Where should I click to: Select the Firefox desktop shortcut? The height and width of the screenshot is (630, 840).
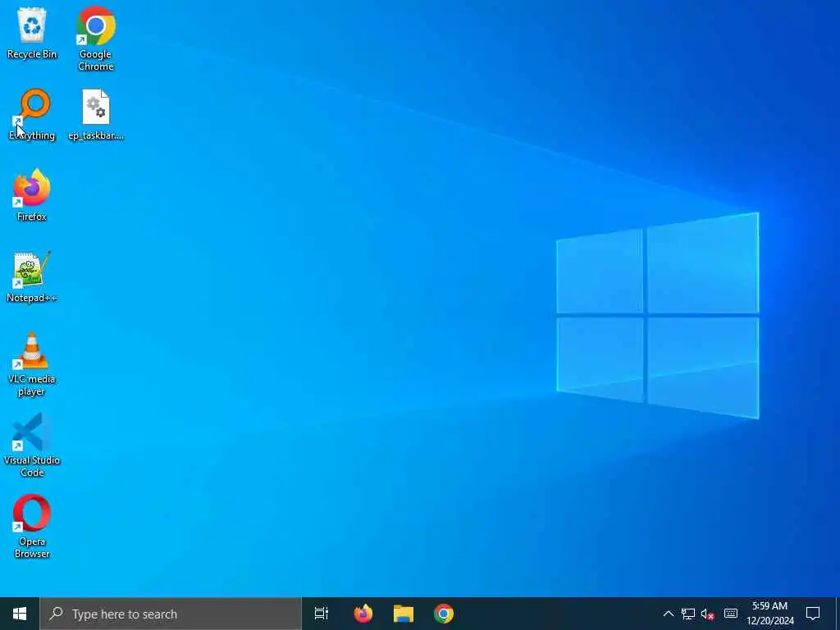pyautogui.click(x=32, y=195)
